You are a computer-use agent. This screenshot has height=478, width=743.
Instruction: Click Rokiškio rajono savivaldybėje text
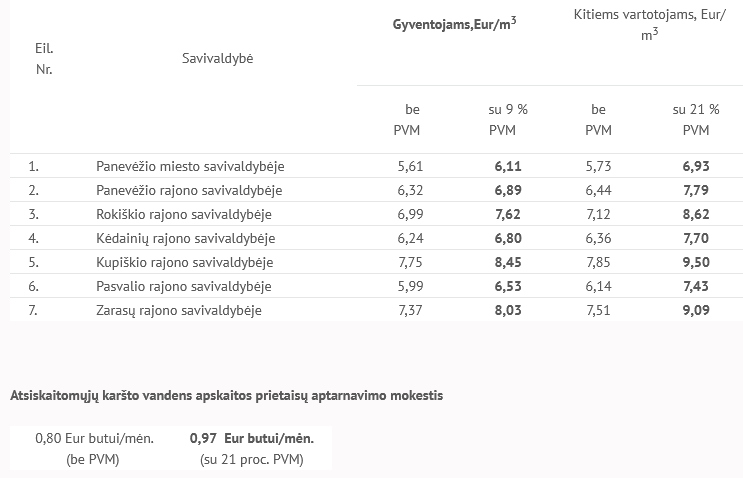(183, 214)
